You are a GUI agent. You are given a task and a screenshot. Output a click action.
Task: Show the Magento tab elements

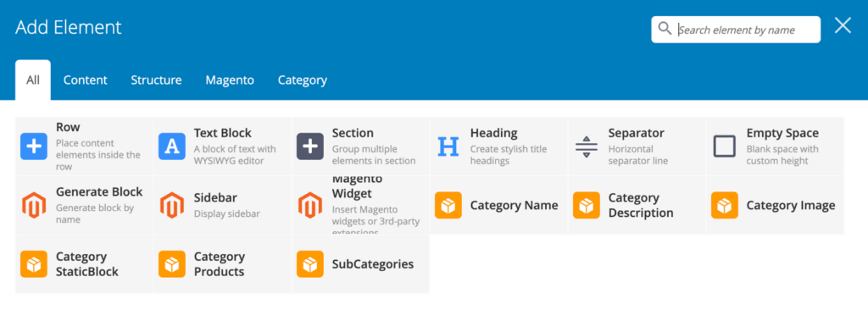point(230,80)
